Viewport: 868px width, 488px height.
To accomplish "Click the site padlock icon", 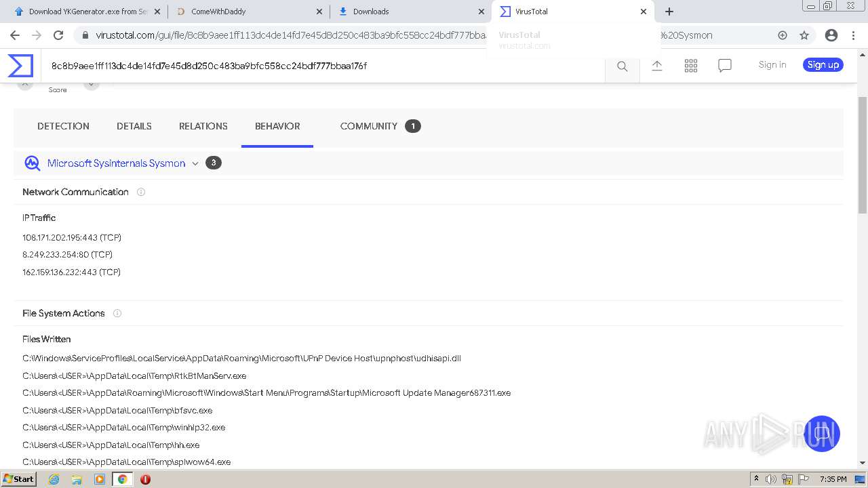I will 85,35.
